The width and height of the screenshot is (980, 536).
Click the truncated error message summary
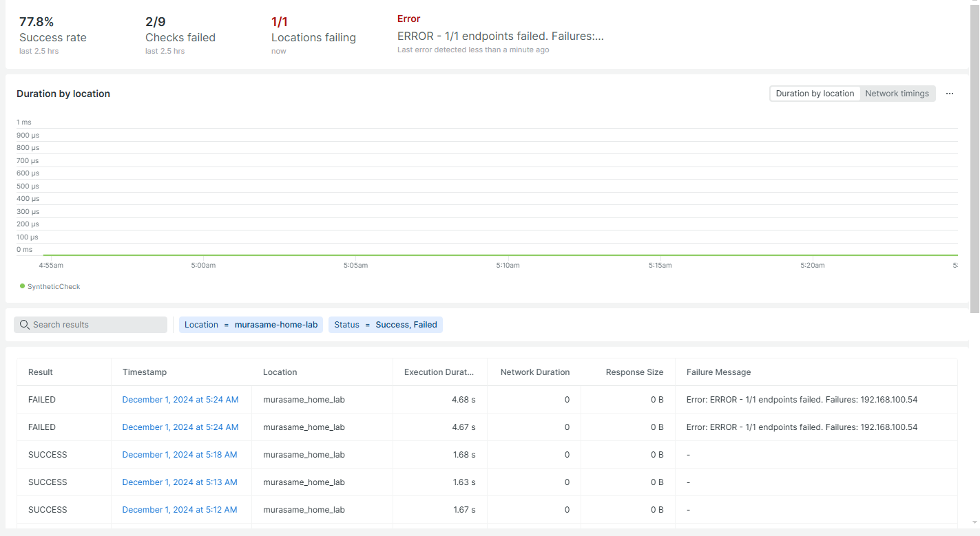click(x=501, y=36)
